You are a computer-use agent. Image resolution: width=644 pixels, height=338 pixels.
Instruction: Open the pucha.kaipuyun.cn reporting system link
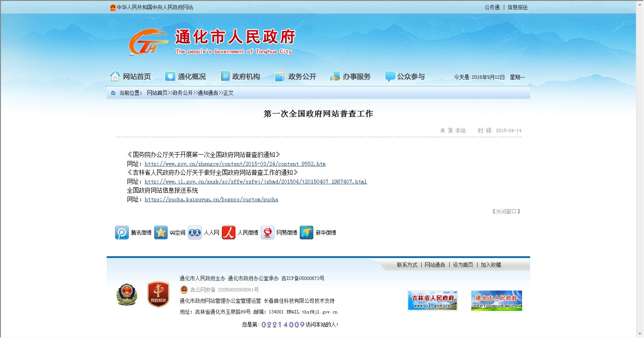(x=211, y=199)
